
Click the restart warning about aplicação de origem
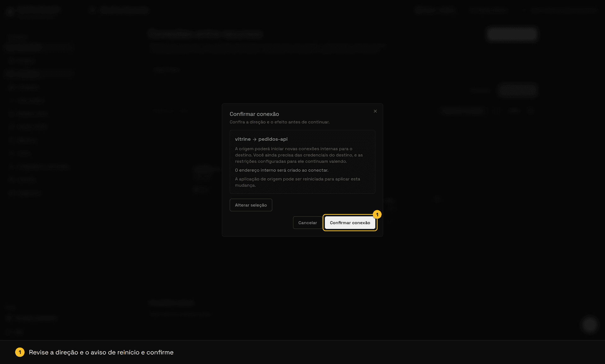(x=297, y=182)
